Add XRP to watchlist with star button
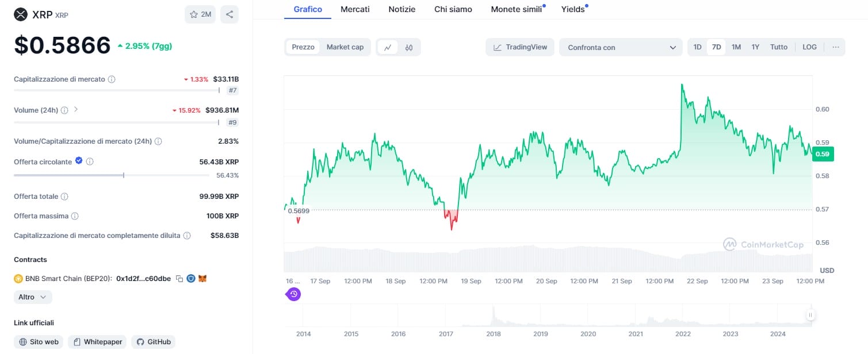 pyautogui.click(x=200, y=14)
